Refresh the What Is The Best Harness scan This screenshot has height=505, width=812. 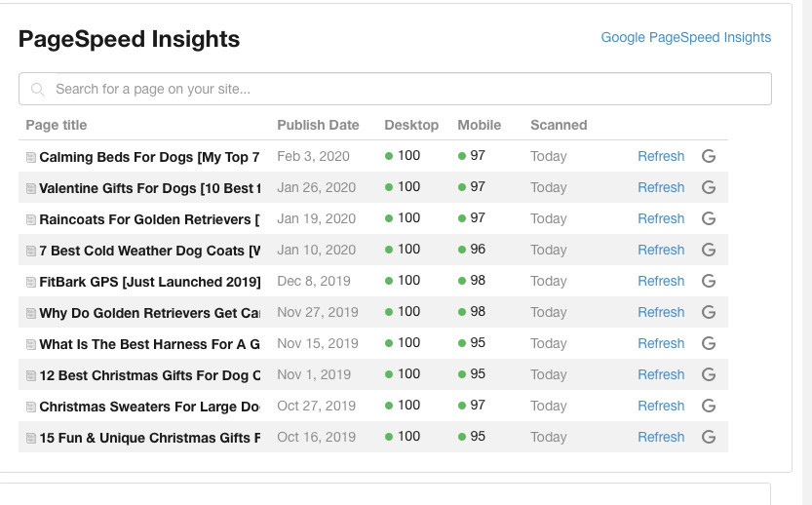(x=661, y=343)
